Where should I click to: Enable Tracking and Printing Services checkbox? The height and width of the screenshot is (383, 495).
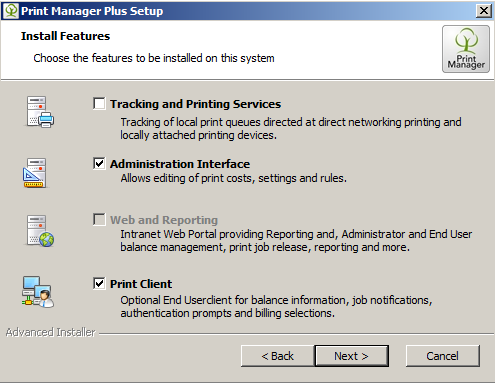tap(99, 104)
